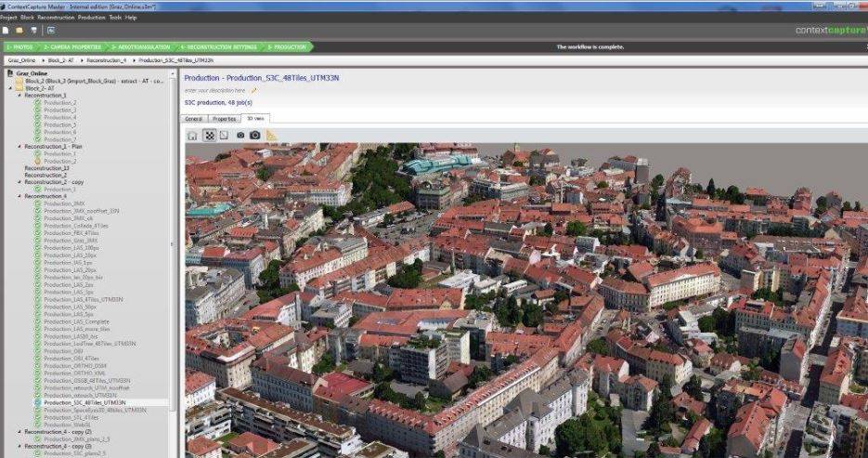868x458 pixels.
Task: Collapse the Reconstruction_4 node arrow
Action: 19,196
